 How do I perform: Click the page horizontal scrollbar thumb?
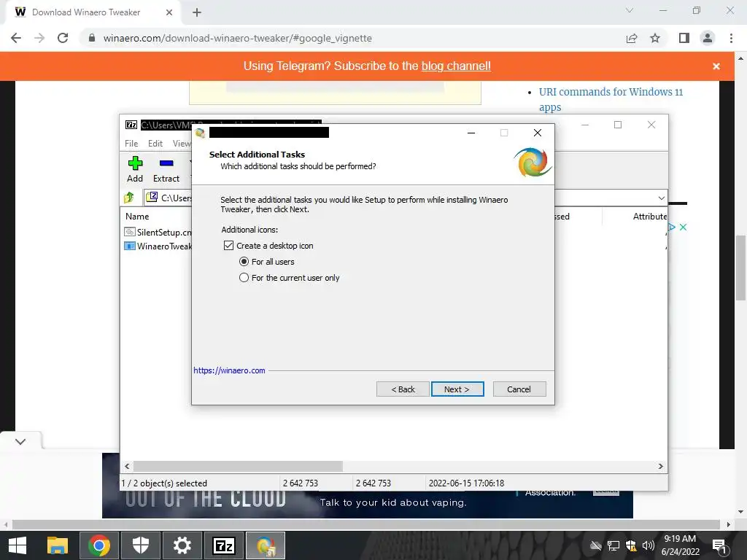[366, 525]
